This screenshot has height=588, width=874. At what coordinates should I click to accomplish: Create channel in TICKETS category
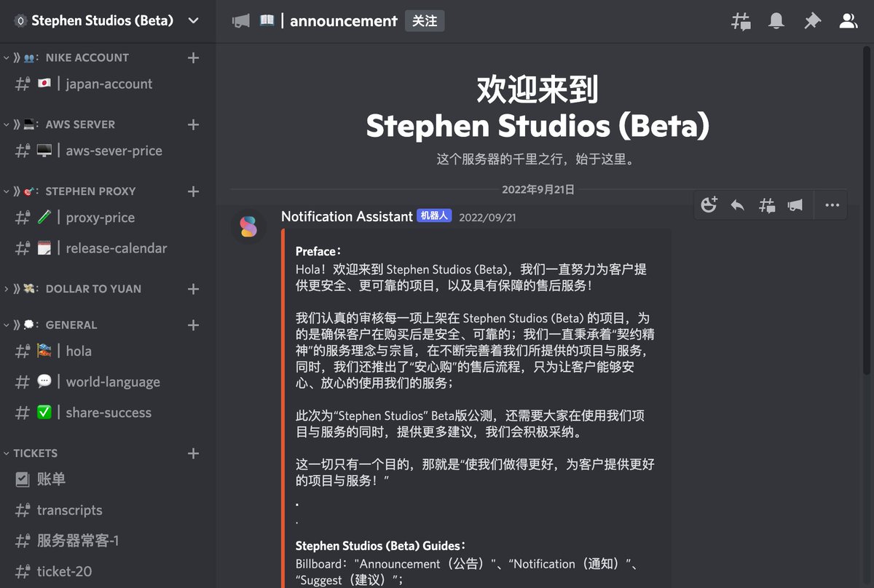(193, 453)
